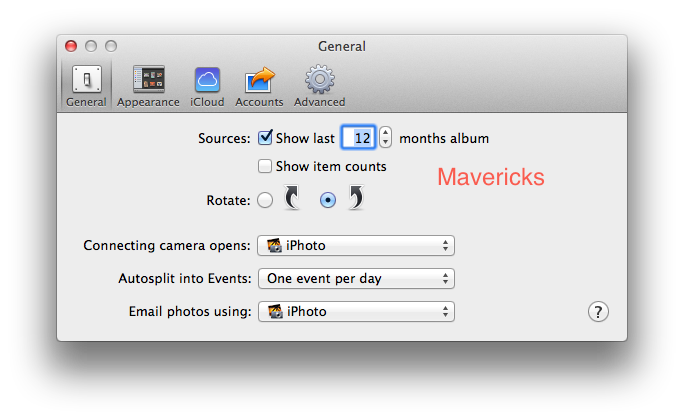The width and height of the screenshot is (684, 420).
Task: Enable Show item counts checkbox
Action: tap(264, 166)
